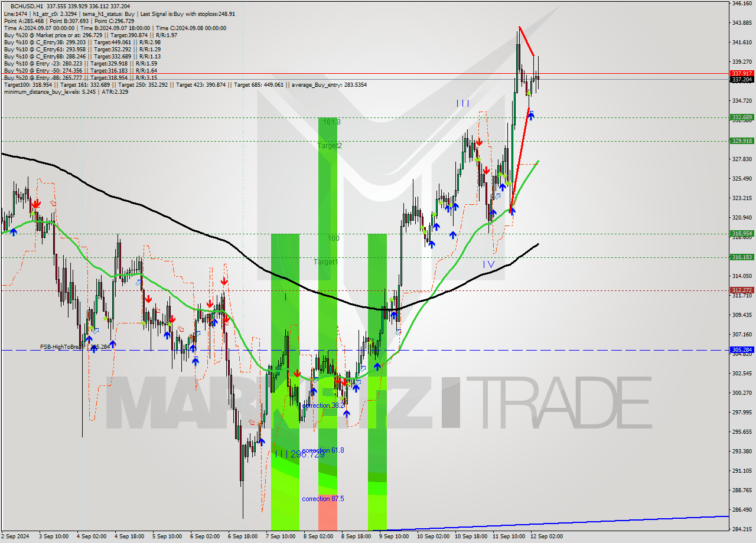
Task: Click the 9 Sep 10:00 time label
Action: 393,537
